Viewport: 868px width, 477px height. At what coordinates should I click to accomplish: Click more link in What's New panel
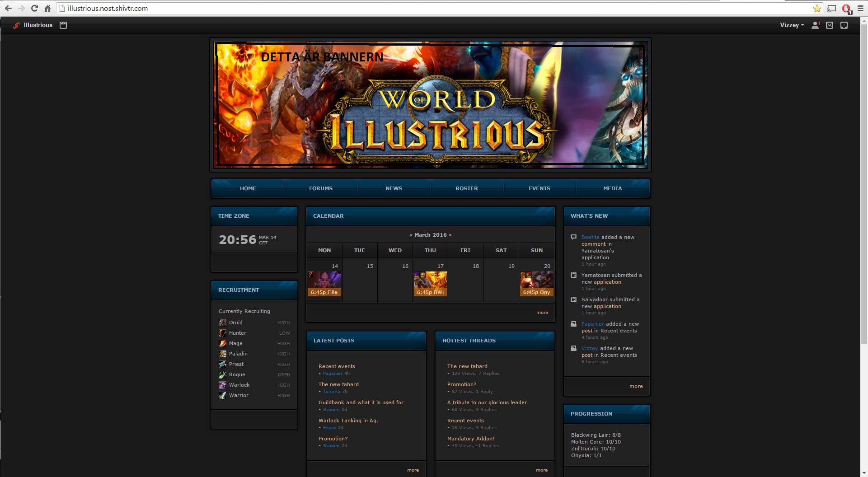pyautogui.click(x=636, y=386)
